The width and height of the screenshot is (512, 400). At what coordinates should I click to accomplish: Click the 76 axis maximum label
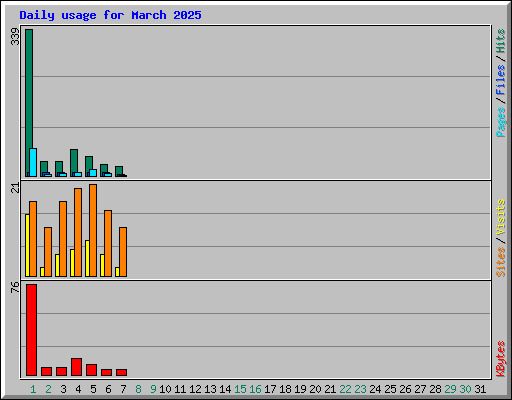tap(15, 287)
